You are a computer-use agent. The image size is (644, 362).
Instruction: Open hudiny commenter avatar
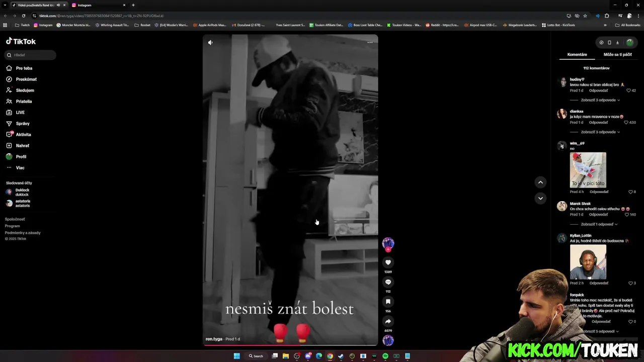point(562,82)
